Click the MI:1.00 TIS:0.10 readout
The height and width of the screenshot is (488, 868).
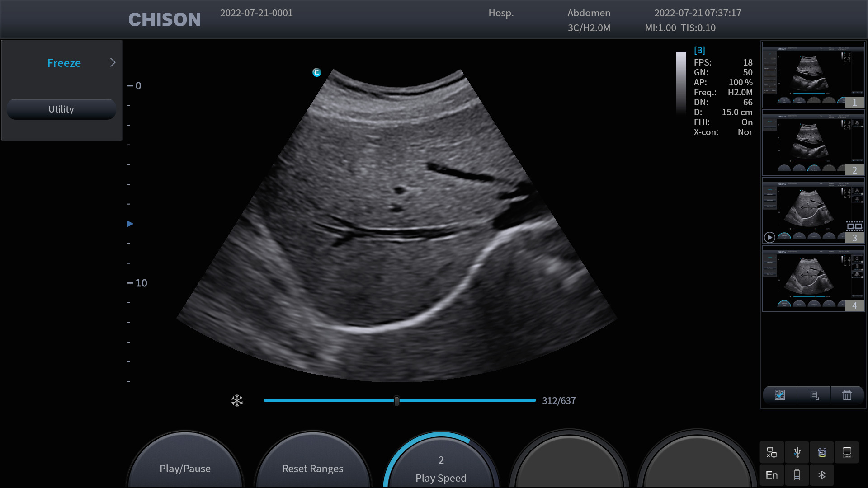pos(680,28)
